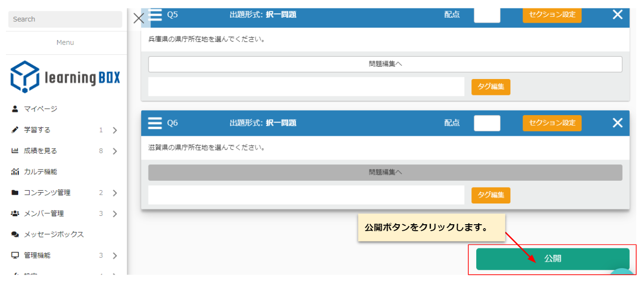
Task: Remove question Q5 with its X icon
Action: (617, 14)
